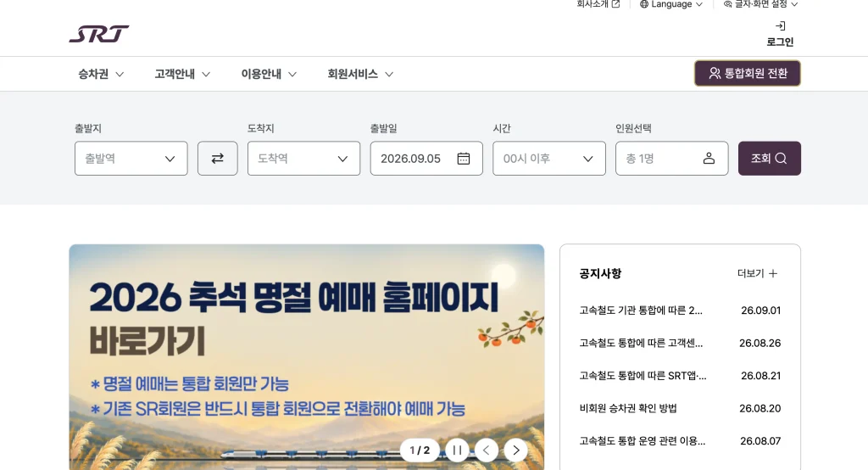The width and height of the screenshot is (868, 470).
Task: Go to next banner slide
Action: [x=516, y=450]
